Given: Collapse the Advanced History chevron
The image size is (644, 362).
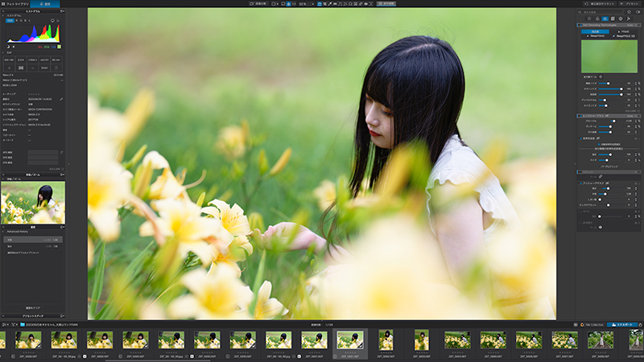Looking at the screenshot, I should pos(4,232).
